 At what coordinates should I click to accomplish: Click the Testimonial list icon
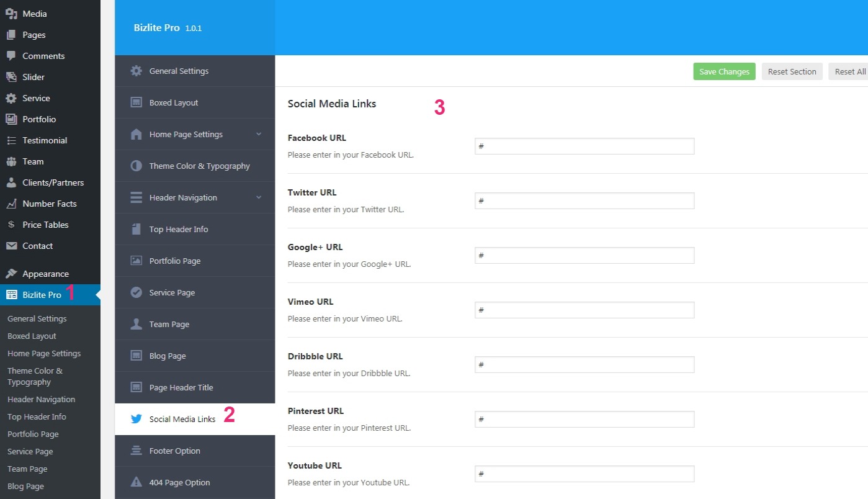[11, 140]
